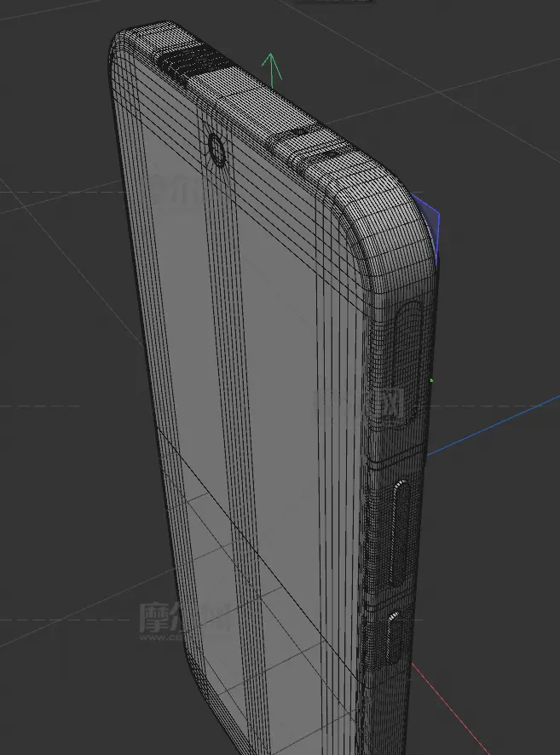This screenshot has width=560, height=755.
Task: Click the small green point beside phone edge
Action: tap(432, 380)
